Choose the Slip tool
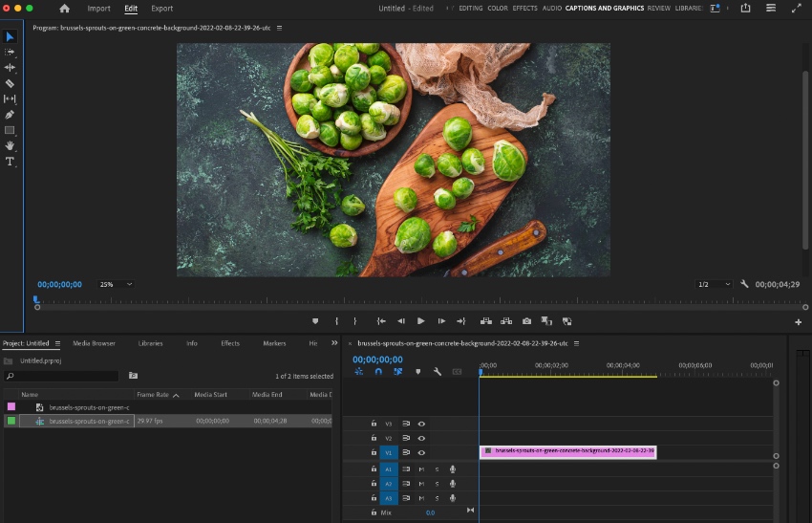This screenshot has width=812, height=523. [10, 98]
